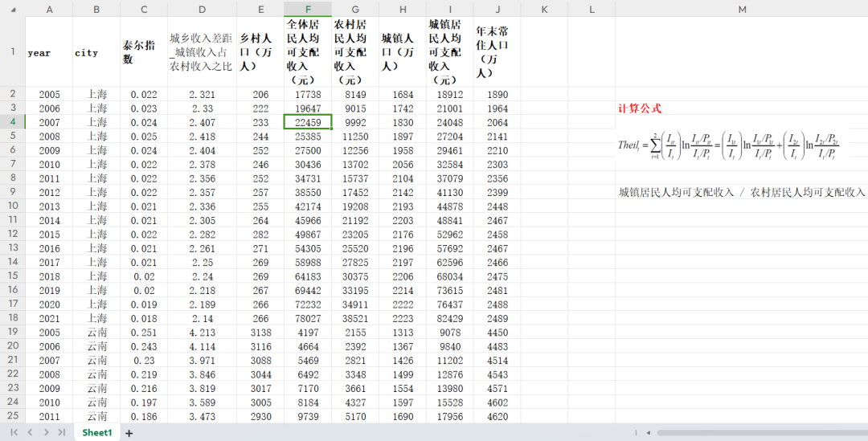
Task: Select cell containing 2489
Action: (x=497, y=317)
